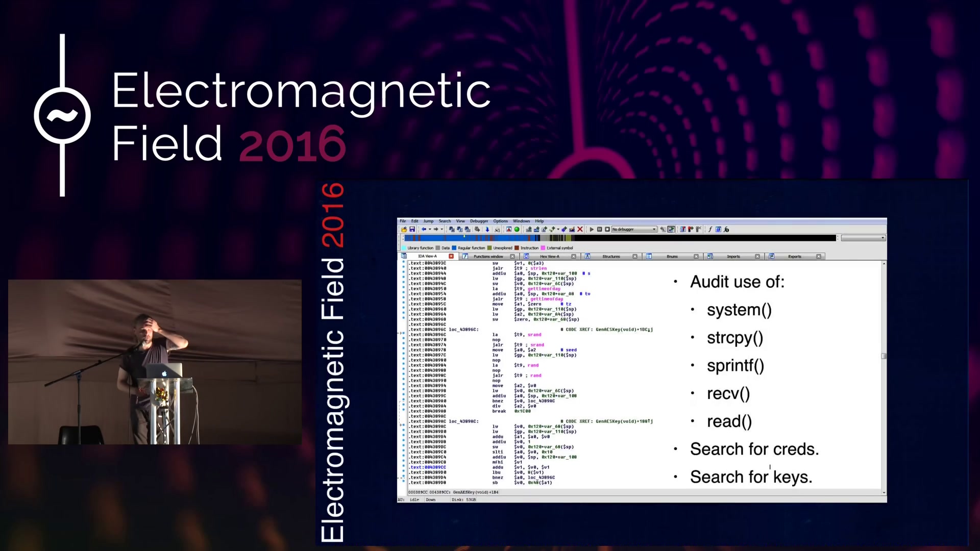980x551 pixels.
Task: Click the blue star toolbar icon
Action: [564, 230]
